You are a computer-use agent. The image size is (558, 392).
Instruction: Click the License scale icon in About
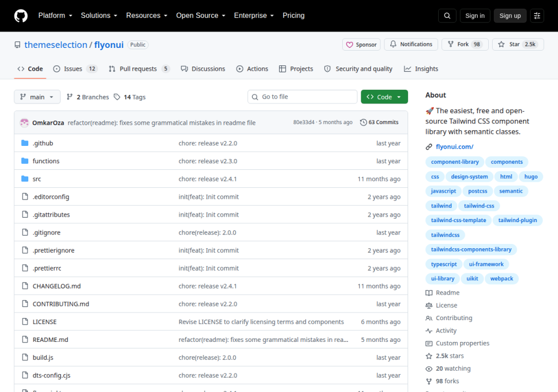pos(429,305)
